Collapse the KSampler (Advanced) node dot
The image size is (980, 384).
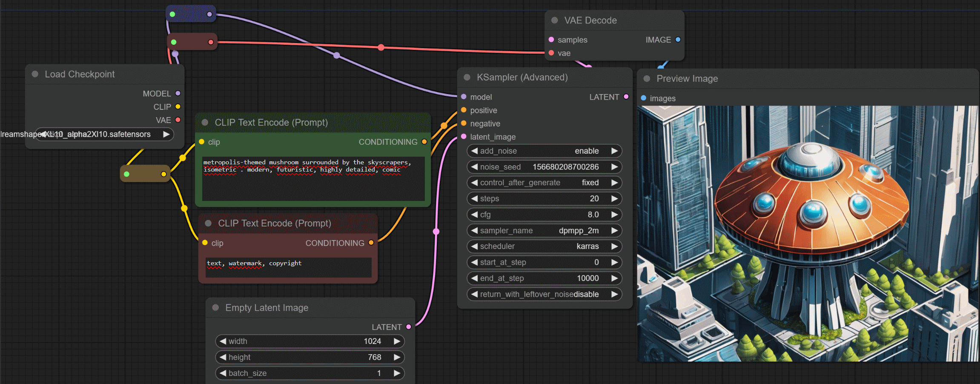point(467,77)
